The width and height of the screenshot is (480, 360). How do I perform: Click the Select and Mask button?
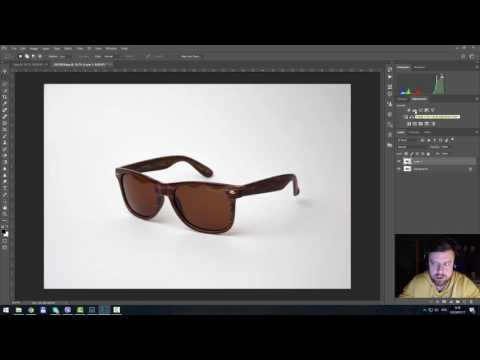click(x=190, y=57)
